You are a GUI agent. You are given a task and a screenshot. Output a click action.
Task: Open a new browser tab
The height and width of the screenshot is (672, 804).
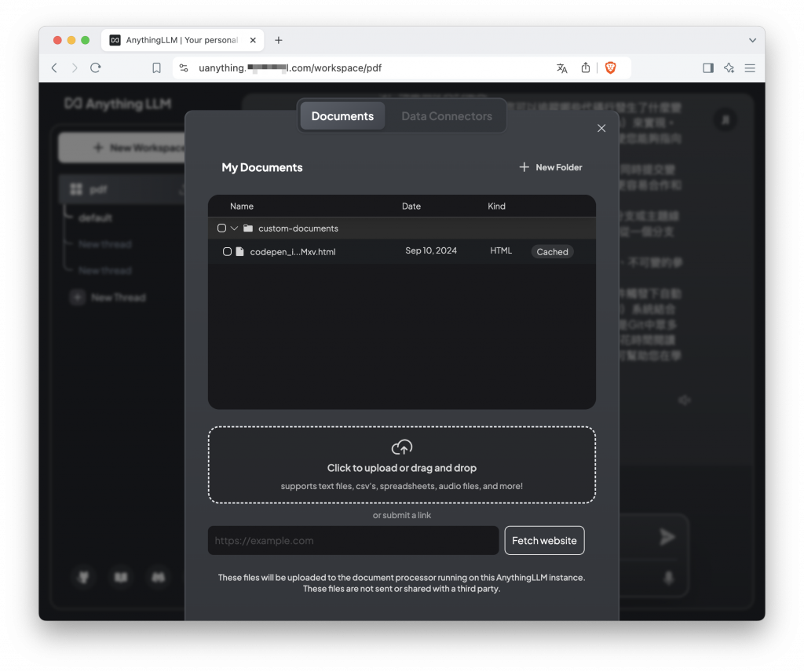click(279, 40)
